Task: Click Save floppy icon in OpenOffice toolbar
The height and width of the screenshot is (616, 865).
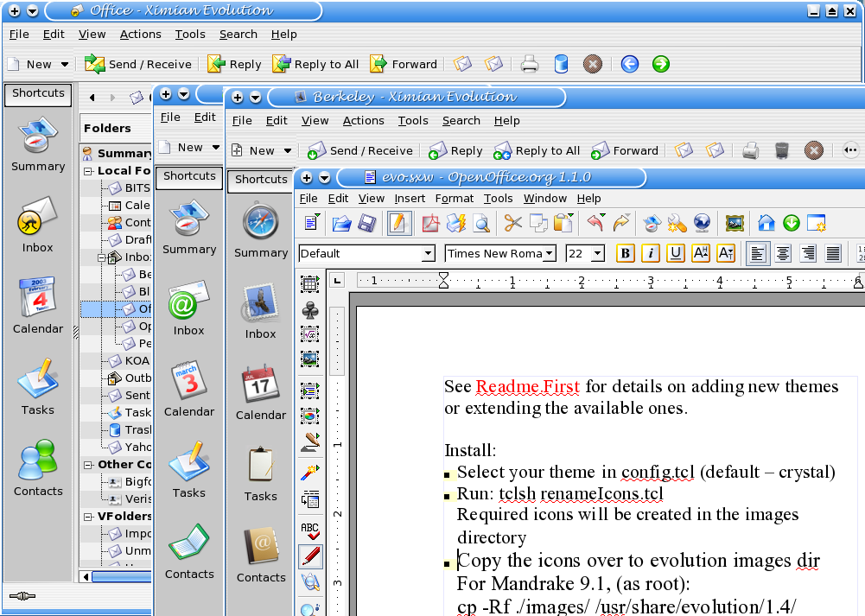Action: click(x=367, y=224)
